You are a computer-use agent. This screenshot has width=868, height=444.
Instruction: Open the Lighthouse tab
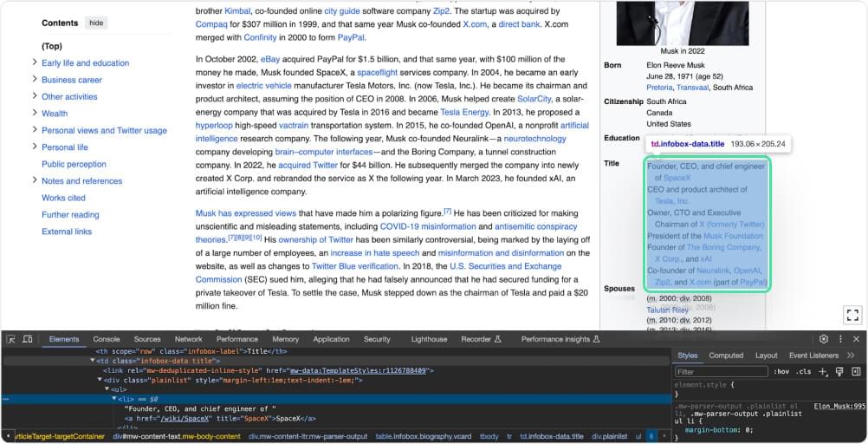(x=429, y=339)
